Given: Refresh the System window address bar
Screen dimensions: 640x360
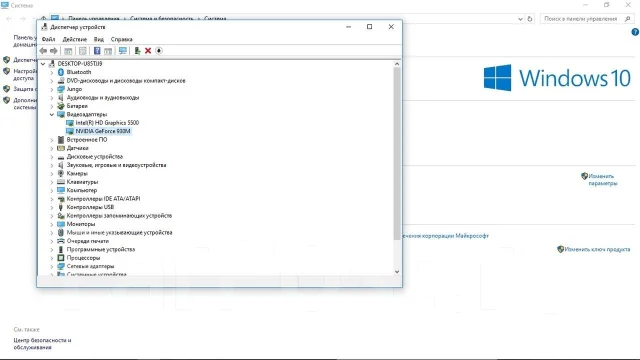Looking at the screenshot, I should point(530,19).
